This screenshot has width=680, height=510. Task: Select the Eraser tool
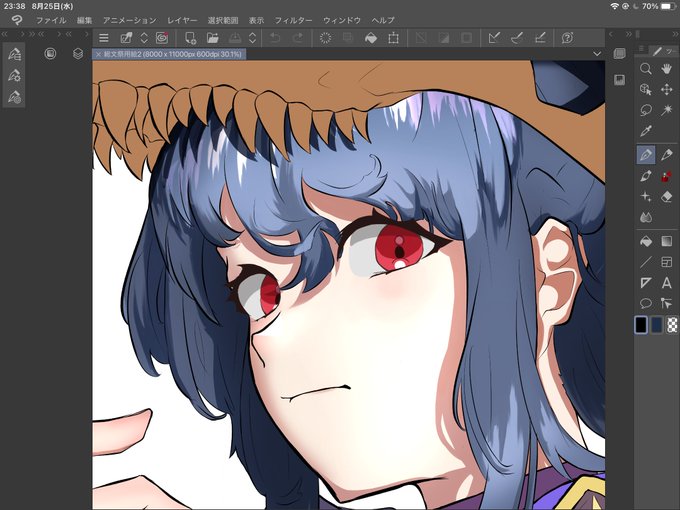click(x=667, y=196)
